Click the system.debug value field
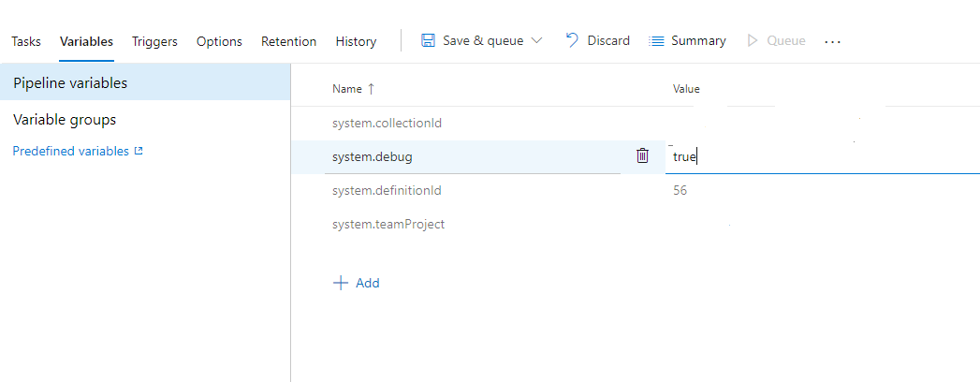Image resolution: width=980 pixels, height=382 pixels. tap(814, 157)
